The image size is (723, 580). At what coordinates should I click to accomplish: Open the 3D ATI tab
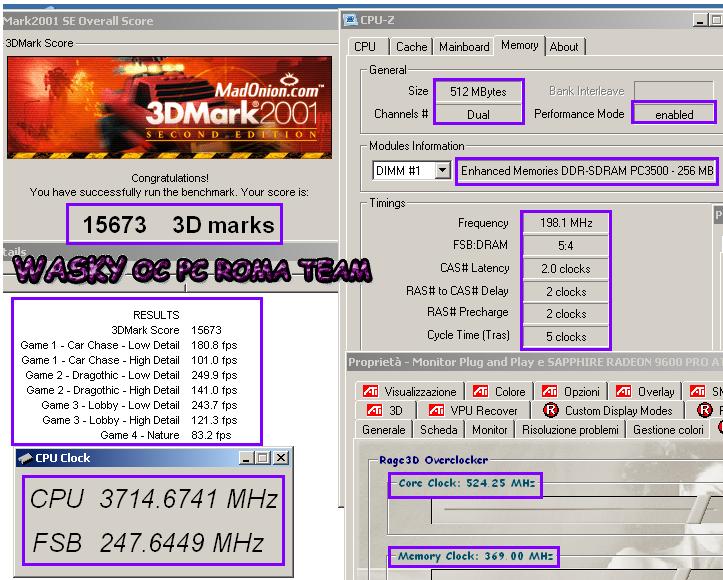point(385,410)
